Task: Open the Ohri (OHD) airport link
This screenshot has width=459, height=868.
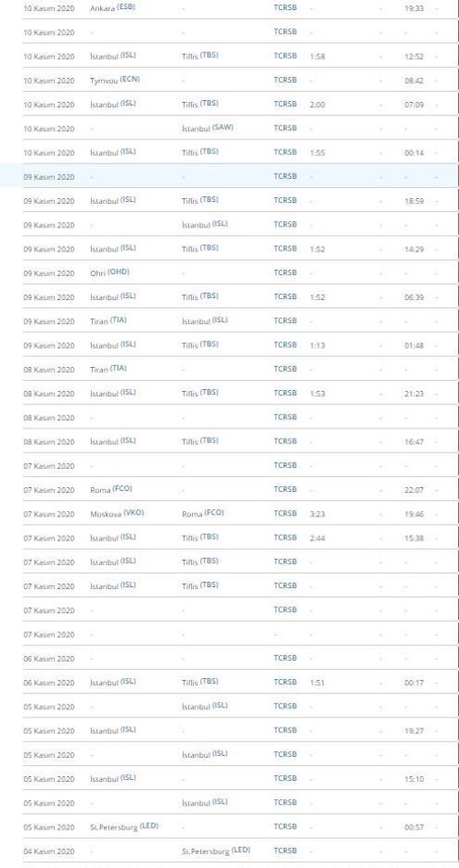Action: [109, 273]
